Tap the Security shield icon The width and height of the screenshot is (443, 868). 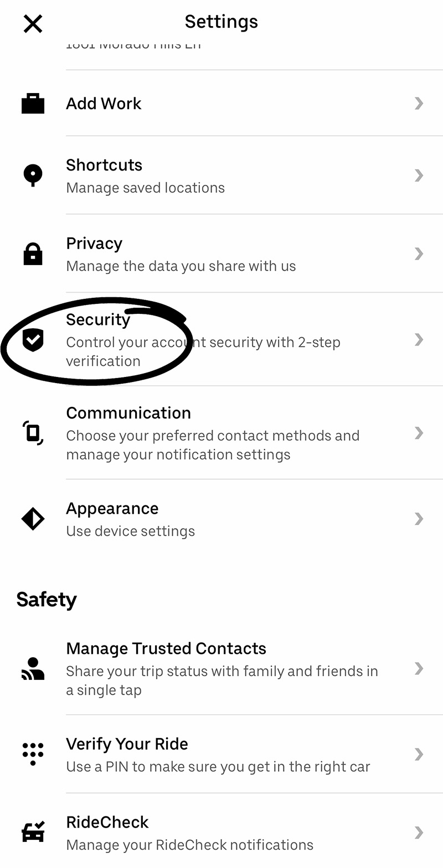(33, 339)
